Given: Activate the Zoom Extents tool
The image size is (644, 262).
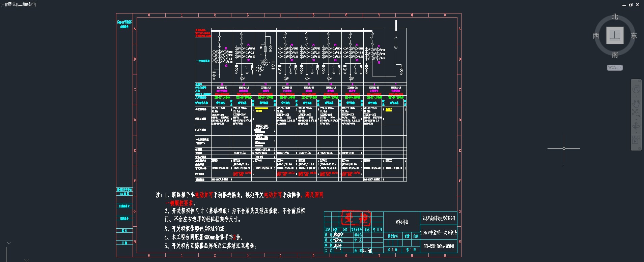Looking at the screenshot, I should click(x=636, y=113).
